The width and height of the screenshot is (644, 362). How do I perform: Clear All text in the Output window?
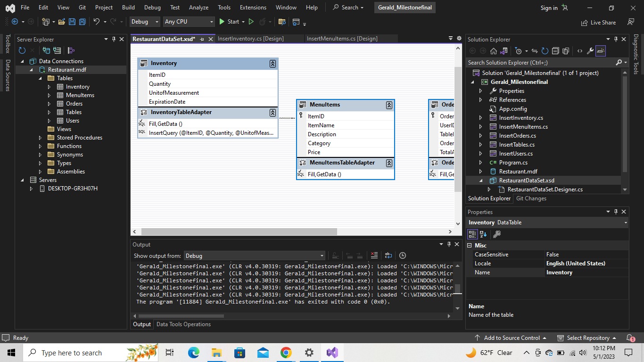374,255
